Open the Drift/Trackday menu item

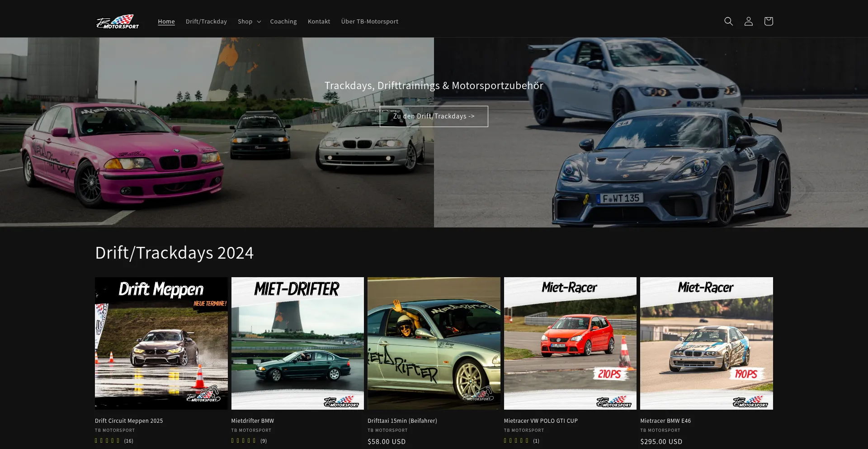pyautogui.click(x=206, y=21)
